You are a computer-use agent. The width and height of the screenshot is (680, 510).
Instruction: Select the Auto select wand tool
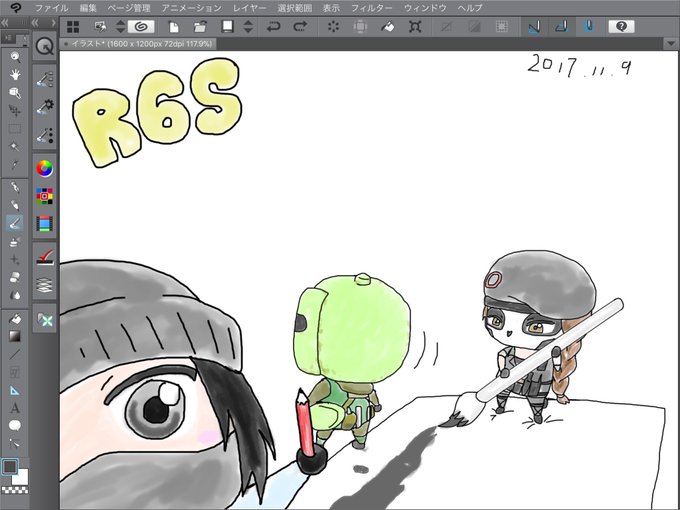(x=15, y=147)
